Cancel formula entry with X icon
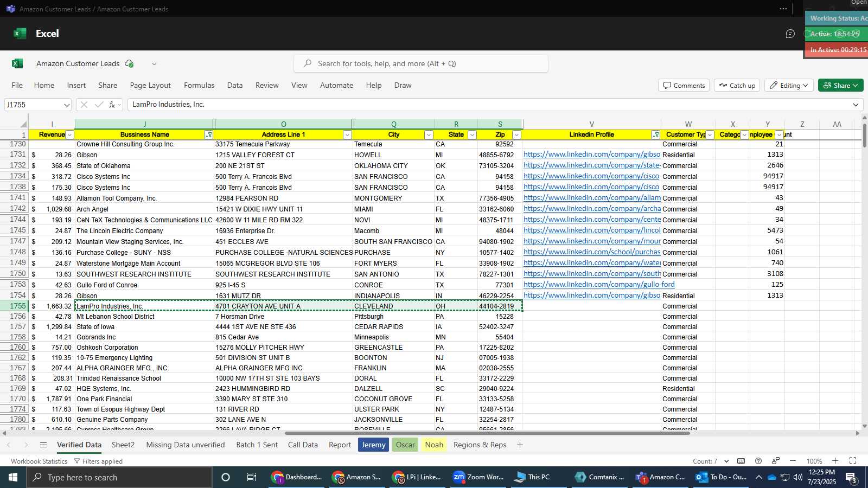This screenshot has width=868, height=488. coord(84,105)
